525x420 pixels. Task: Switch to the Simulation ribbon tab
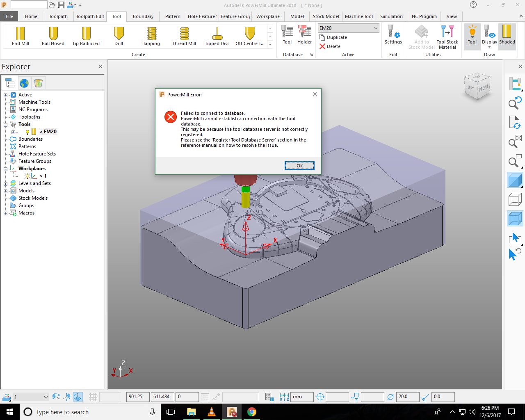(x=391, y=16)
